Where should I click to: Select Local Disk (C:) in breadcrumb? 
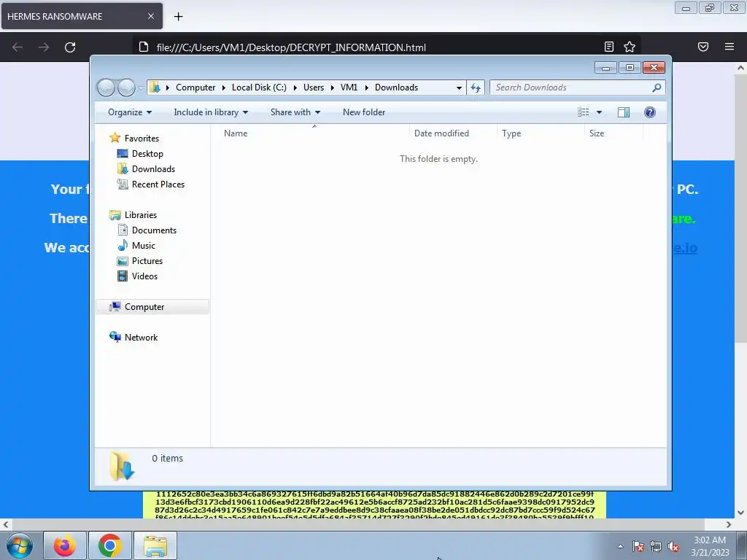click(x=259, y=87)
